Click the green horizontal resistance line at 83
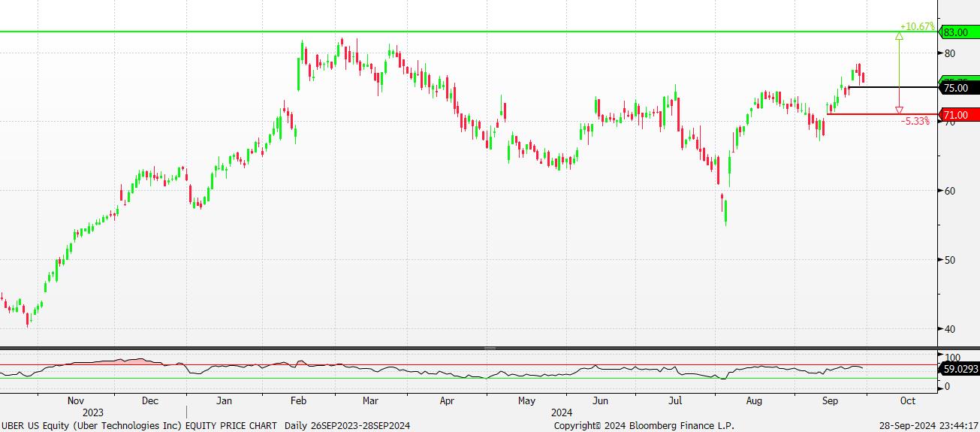The width and height of the screenshot is (980, 432). click(451, 32)
